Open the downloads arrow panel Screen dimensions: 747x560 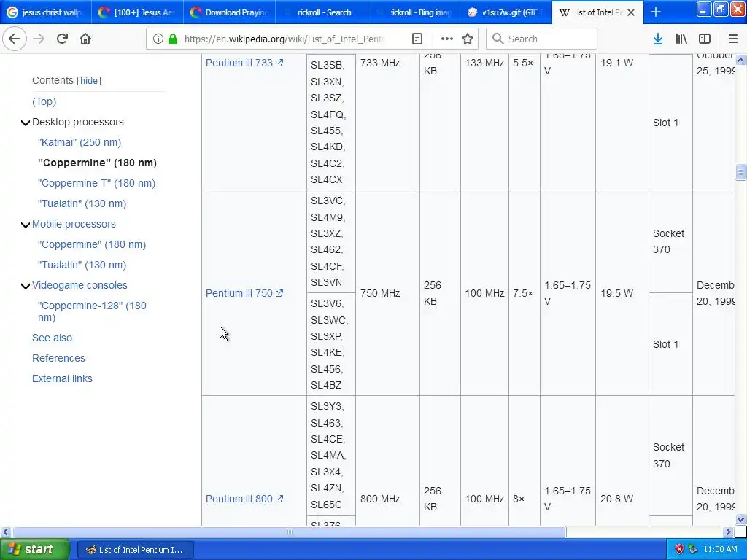[657, 39]
